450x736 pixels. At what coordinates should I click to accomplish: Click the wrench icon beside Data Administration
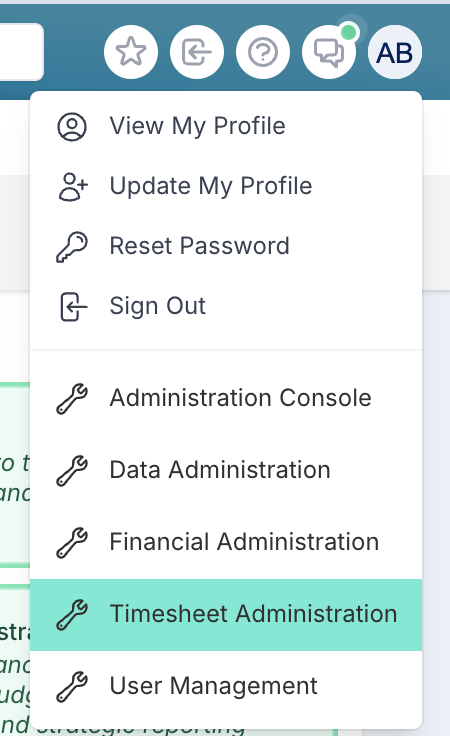[72, 470]
